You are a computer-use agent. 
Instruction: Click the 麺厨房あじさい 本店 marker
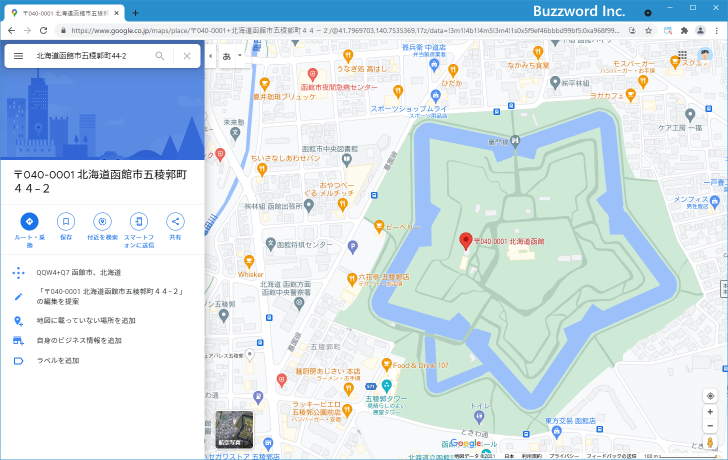click(x=349, y=389)
